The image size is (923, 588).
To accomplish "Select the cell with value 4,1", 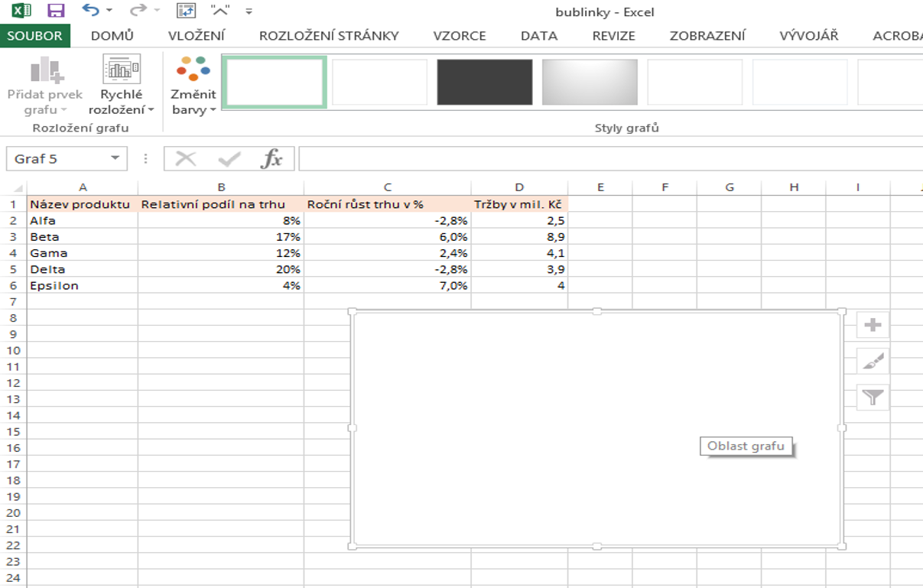I will tap(519, 253).
